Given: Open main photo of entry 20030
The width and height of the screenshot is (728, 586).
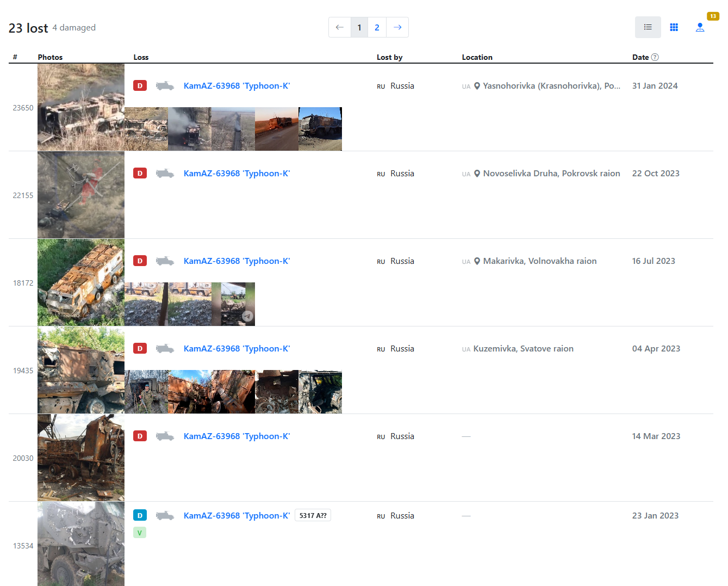Looking at the screenshot, I should [x=81, y=458].
